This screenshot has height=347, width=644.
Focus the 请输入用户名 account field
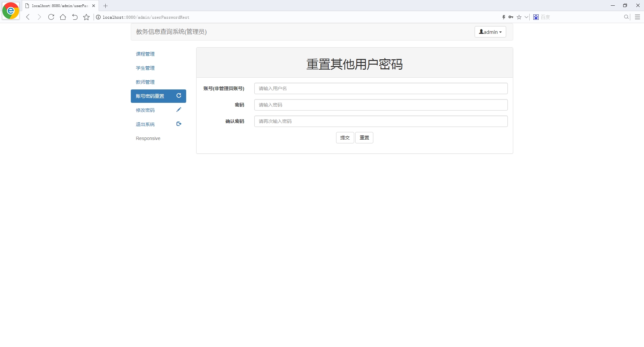coord(381,88)
